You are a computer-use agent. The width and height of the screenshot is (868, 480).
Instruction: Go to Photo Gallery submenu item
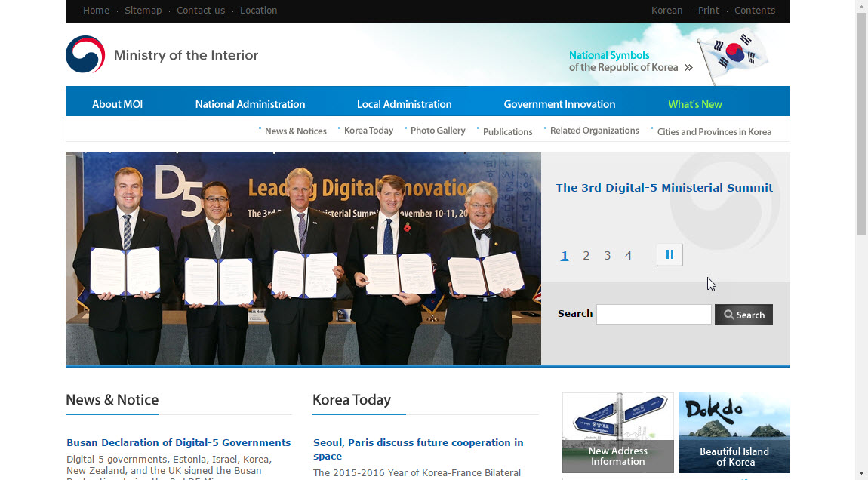click(438, 131)
